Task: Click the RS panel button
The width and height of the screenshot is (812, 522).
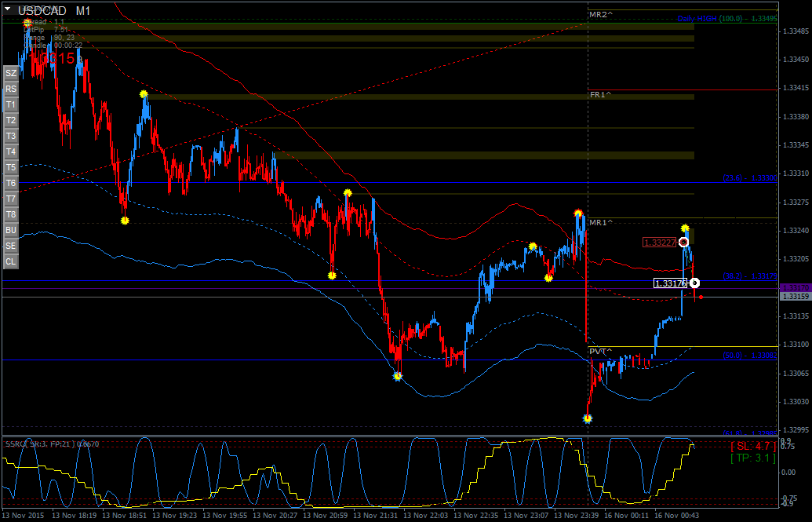Action: pos(11,89)
